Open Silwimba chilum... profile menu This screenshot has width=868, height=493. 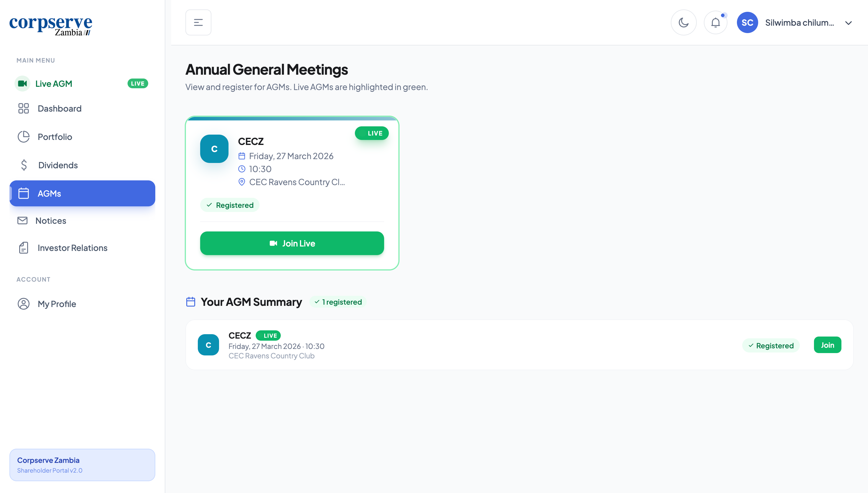coord(799,23)
